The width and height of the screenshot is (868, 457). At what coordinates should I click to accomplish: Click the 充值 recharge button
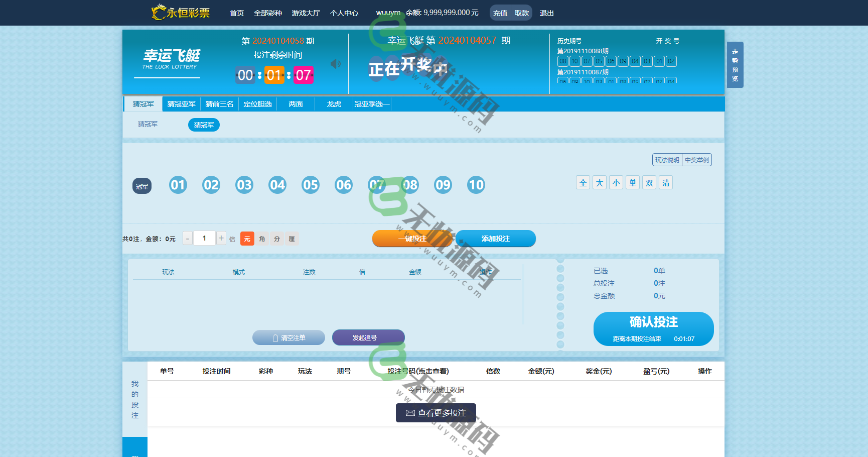500,13
